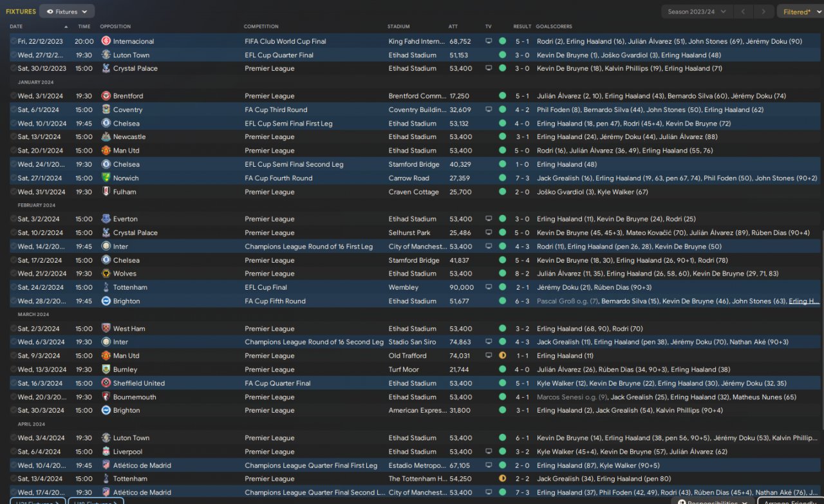Click the yellow draw indicator for Tottenham 13/4/2024

click(x=502, y=479)
